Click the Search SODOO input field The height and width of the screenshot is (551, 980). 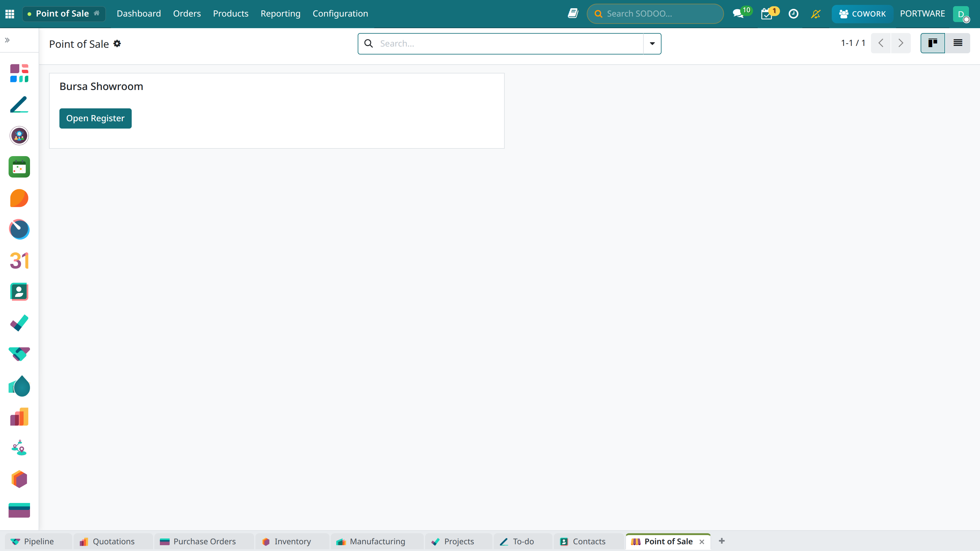coord(655,14)
